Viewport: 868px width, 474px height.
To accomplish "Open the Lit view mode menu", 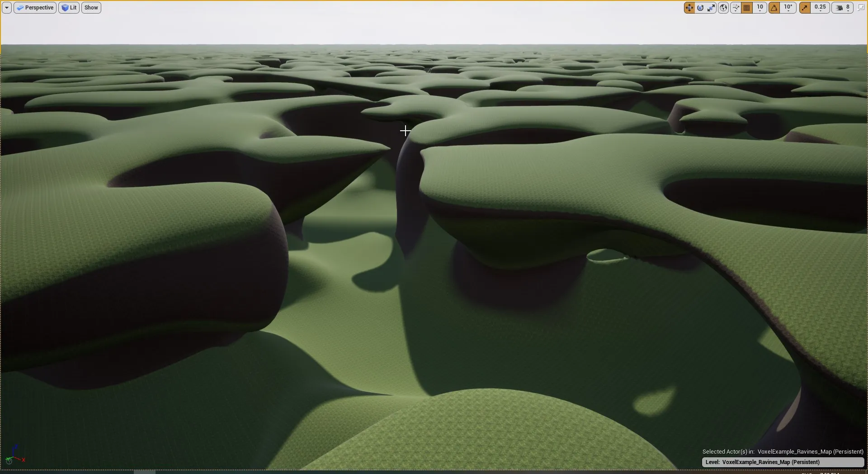I will tap(69, 8).
